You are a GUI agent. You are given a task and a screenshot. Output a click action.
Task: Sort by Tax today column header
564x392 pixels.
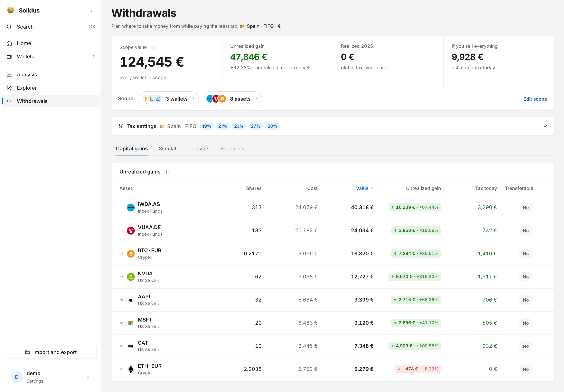(x=486, y=188)
